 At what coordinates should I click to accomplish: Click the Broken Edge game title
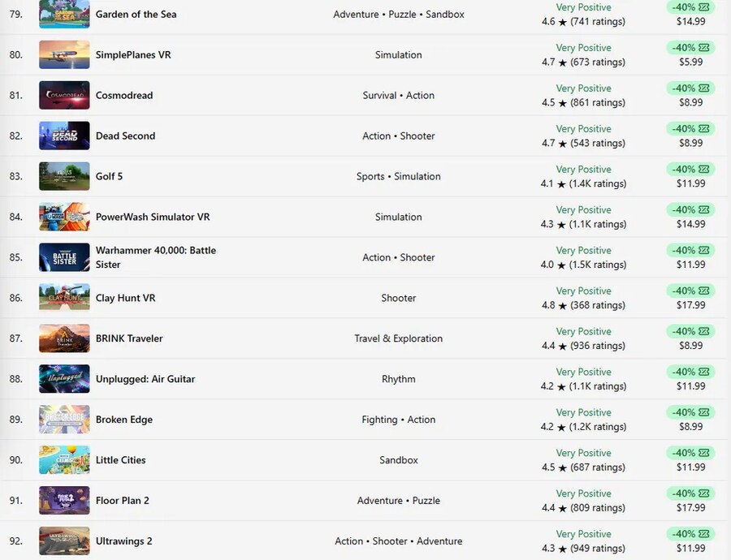tap(124, 420)
